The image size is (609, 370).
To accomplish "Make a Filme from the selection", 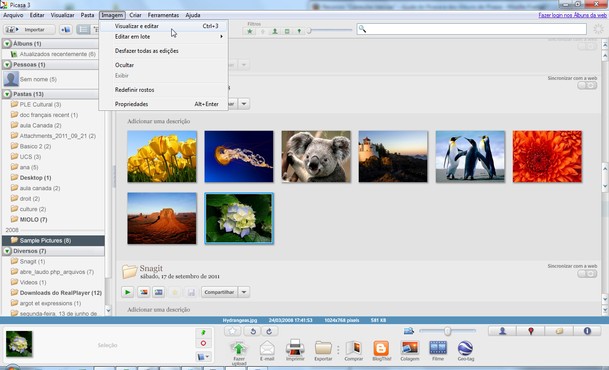I will tap(438, 348).
